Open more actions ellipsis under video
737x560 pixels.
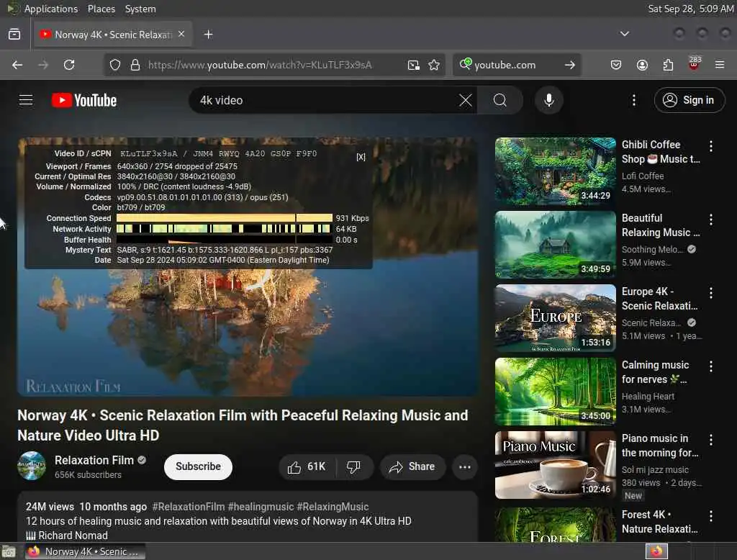(x=465, y=467)
